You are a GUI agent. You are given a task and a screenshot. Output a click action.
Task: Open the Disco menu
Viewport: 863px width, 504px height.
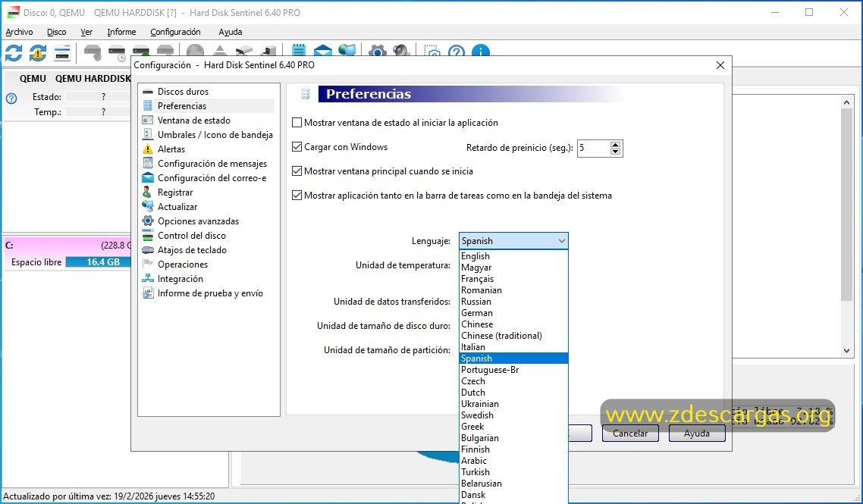57,32
